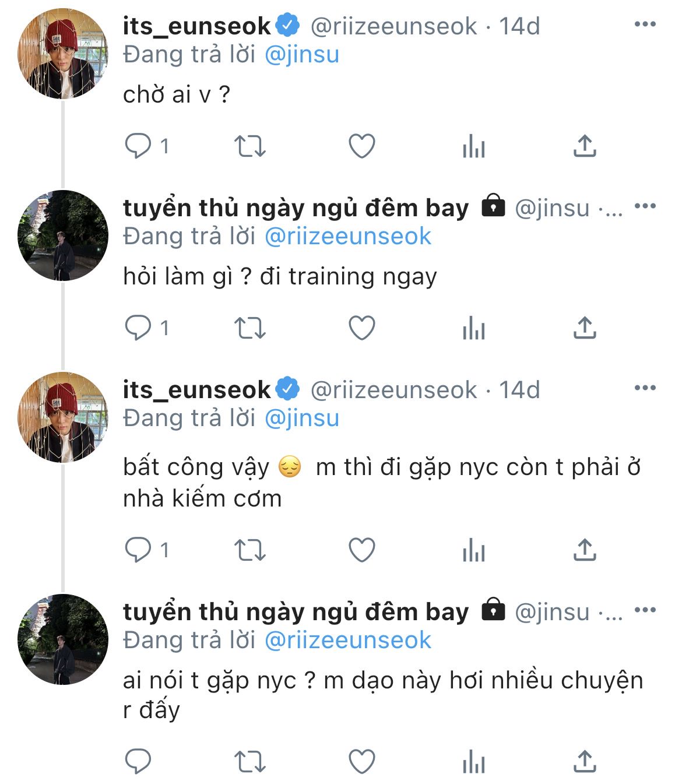This screenshot has width=682, height=784.
Task: View analytics for "bất công vậy" tweet
Action: (473, 550)
